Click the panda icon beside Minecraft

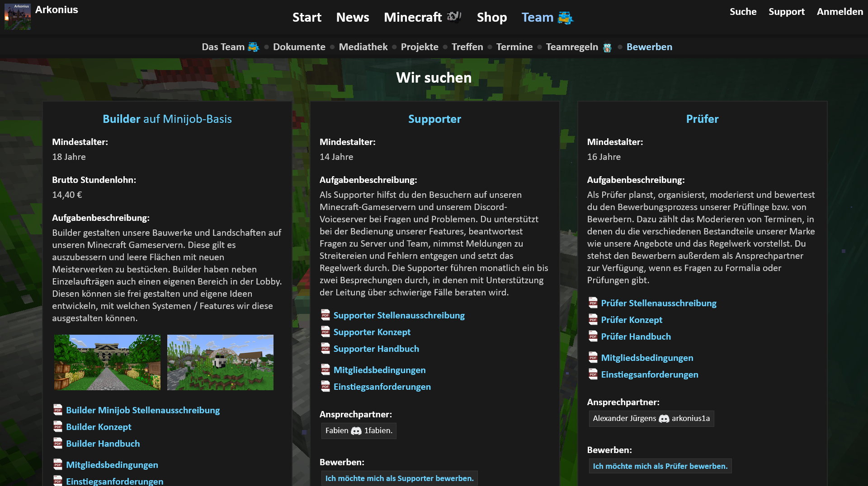point(454,17)
